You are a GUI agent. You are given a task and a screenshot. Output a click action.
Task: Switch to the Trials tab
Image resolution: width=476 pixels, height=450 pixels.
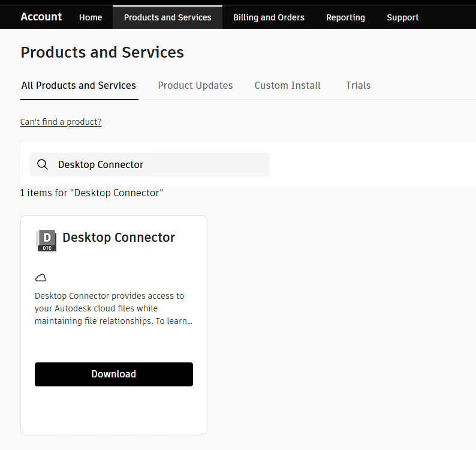[358, 85]
